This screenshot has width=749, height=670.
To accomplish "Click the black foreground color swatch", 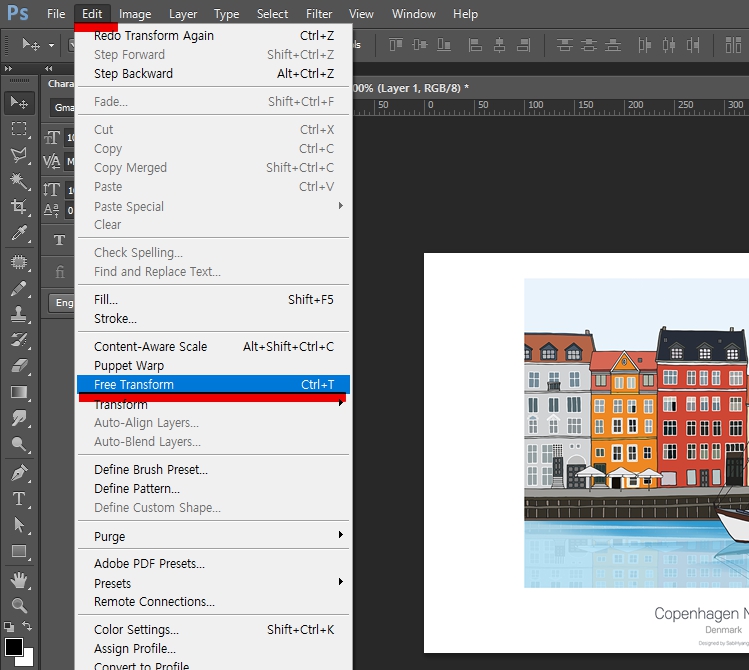I will pyautogui.click(x=14, y=647).
